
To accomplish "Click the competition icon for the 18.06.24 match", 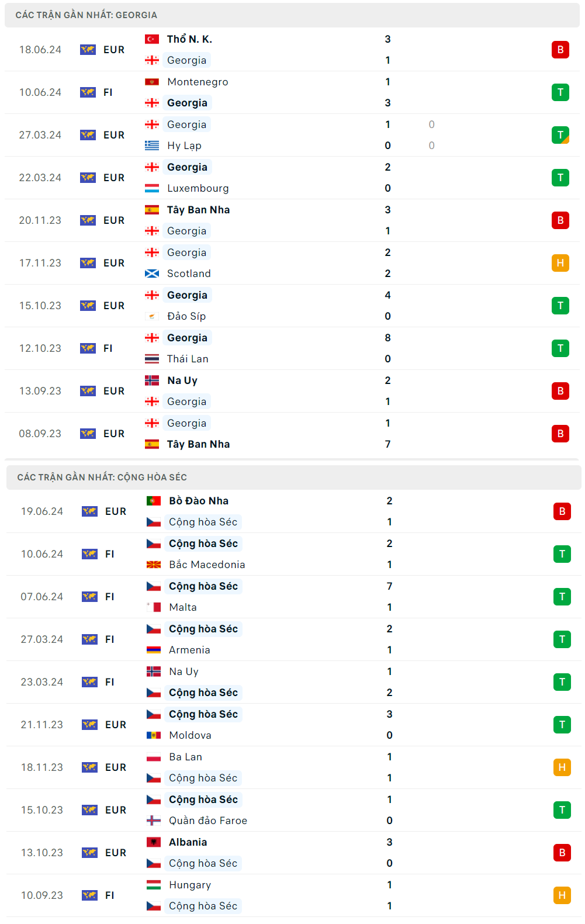I will click(x=88, y=50).
